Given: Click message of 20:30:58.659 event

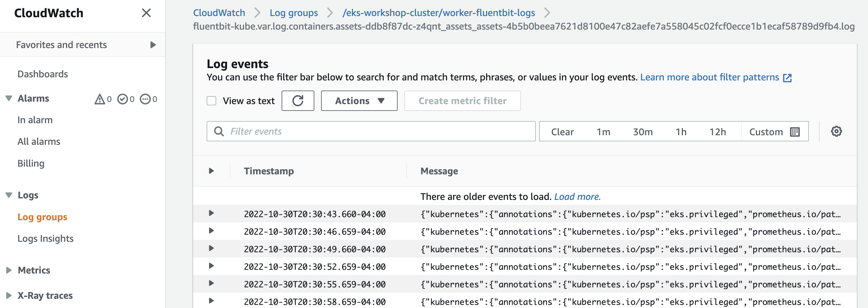Looking at the screenshot, I should point(630,302).
